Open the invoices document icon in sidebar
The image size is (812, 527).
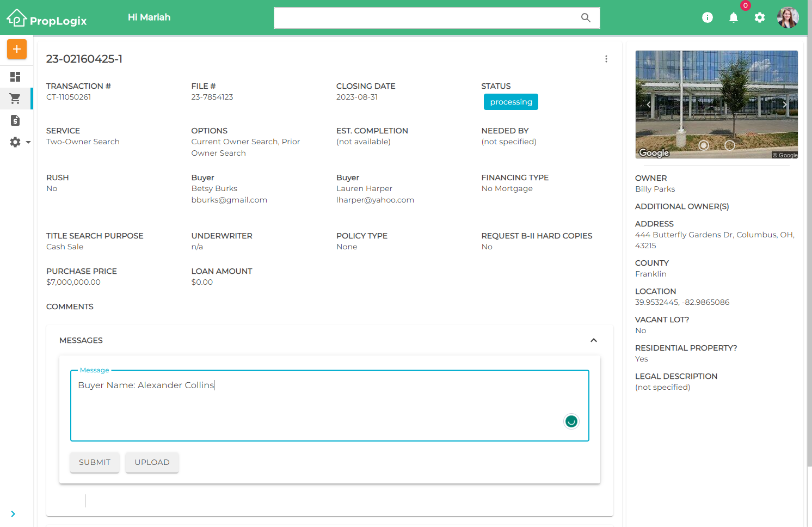click(15, 120)
